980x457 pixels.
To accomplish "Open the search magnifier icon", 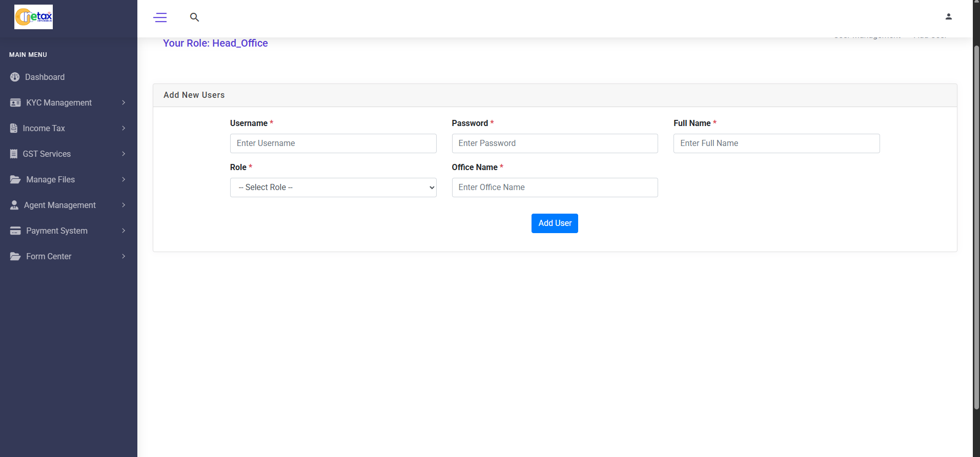I will (x=194, y=17).
